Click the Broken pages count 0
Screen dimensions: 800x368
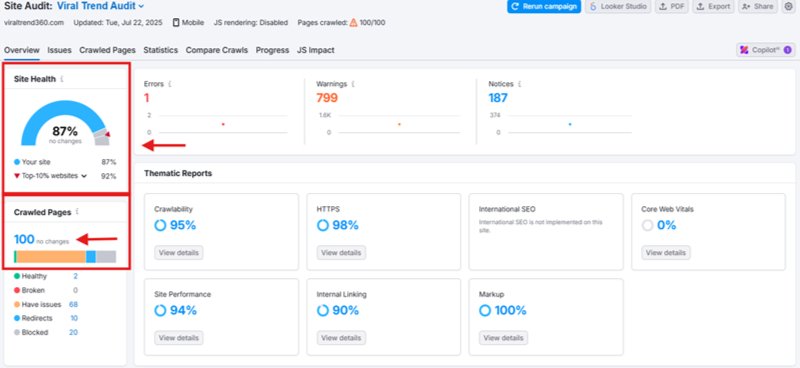coord(76,290)
